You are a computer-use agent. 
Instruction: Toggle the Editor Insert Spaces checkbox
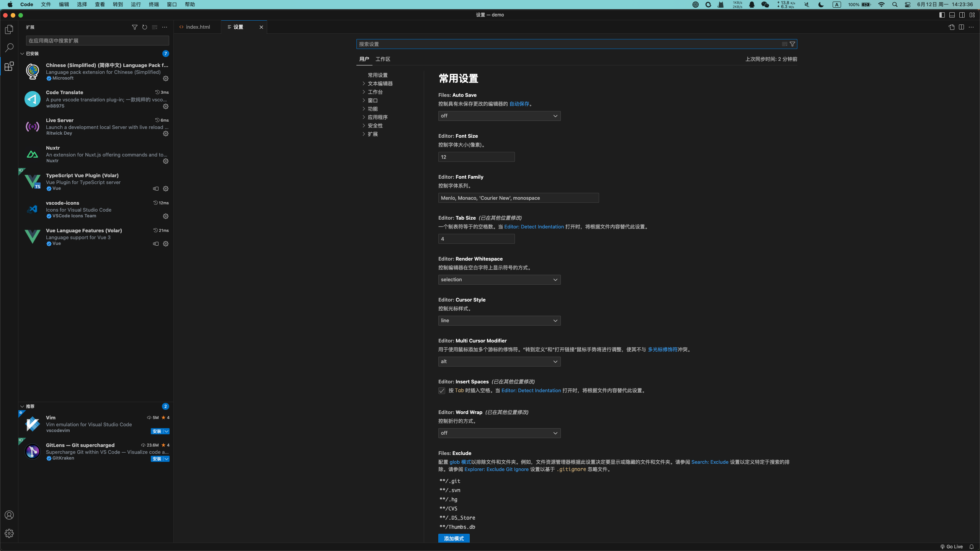click(x=441, y=390)
